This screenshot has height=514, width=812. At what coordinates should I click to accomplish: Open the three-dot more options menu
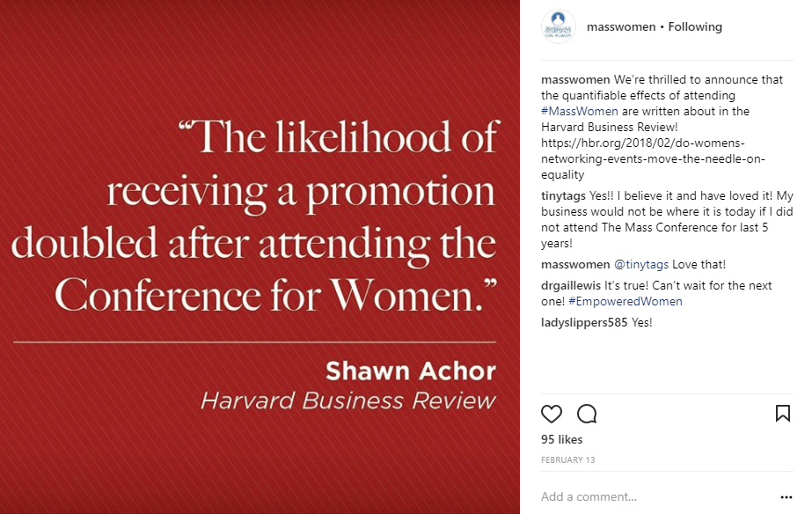click(x=786, y=496)
